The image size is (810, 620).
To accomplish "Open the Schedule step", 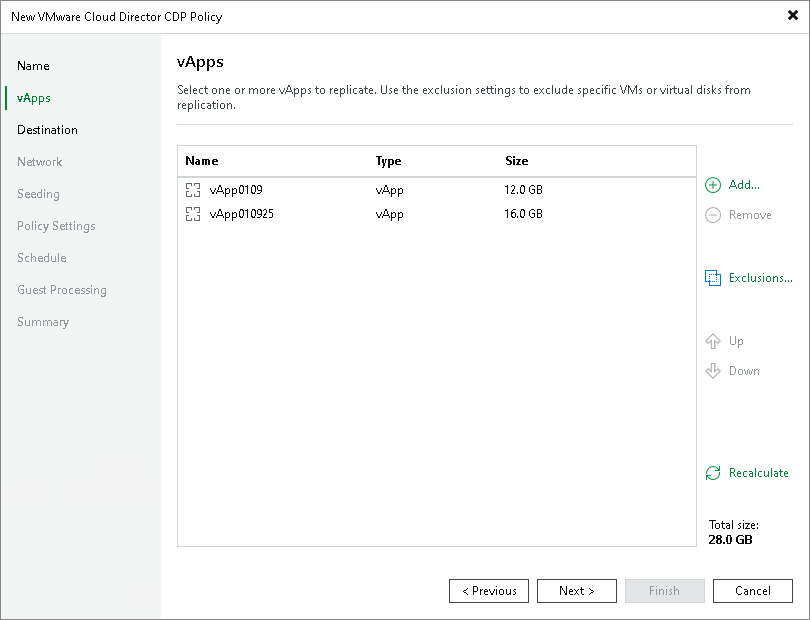I will [x=41, y=258].
